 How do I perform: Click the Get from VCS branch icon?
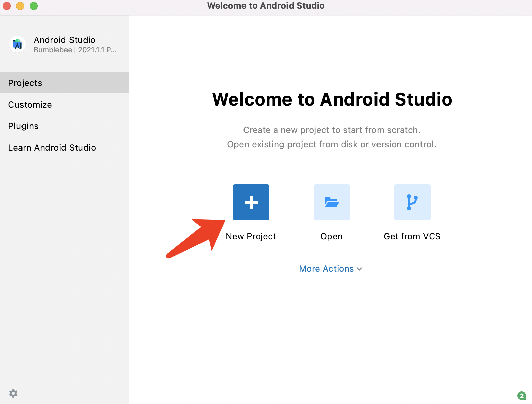(412, 202)
